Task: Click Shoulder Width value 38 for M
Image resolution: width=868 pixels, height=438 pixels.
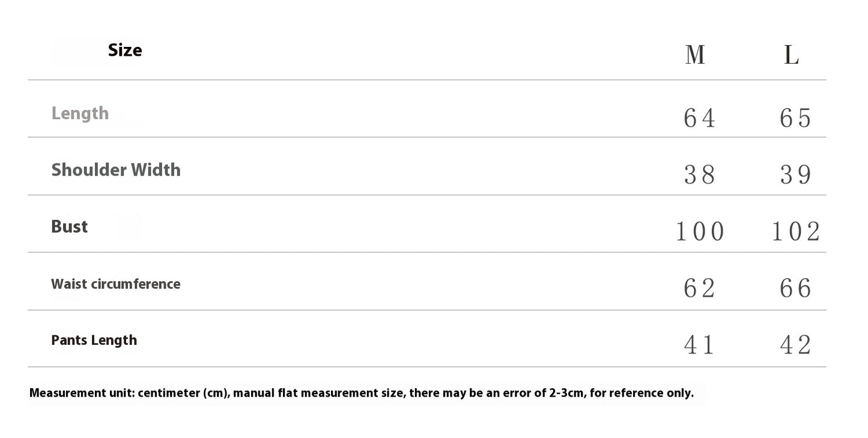Action: tap(699, 175)
